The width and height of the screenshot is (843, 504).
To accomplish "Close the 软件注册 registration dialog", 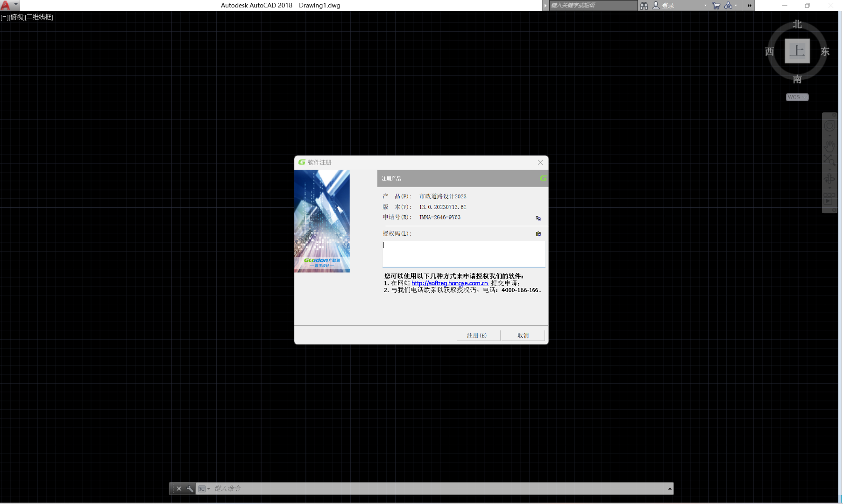I will pyautogui.click(x=540, y=162).
